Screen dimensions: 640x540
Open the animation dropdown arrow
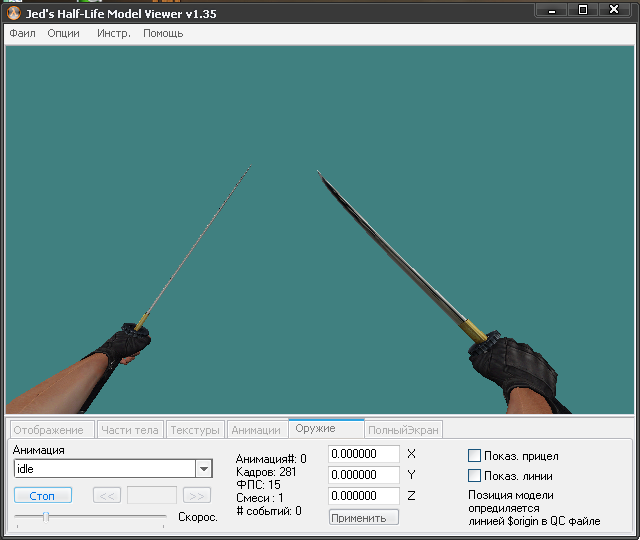tap(204, 469)
